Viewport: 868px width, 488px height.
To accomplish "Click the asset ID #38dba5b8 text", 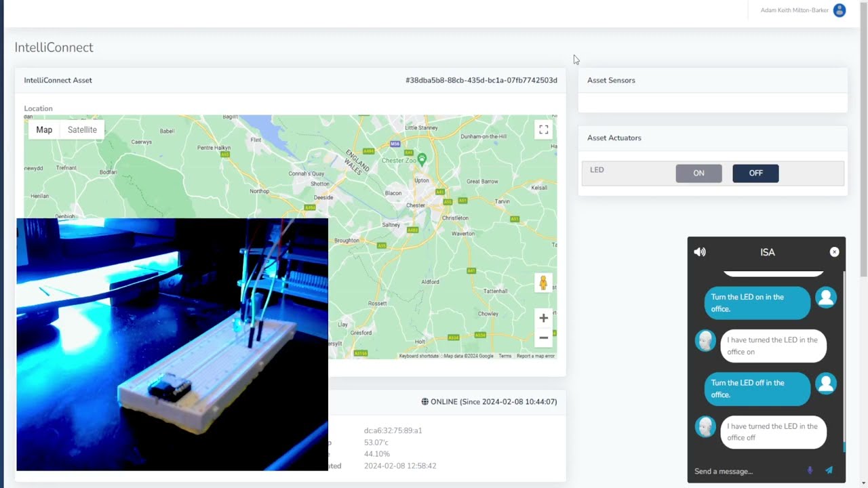I will point(481,80).
